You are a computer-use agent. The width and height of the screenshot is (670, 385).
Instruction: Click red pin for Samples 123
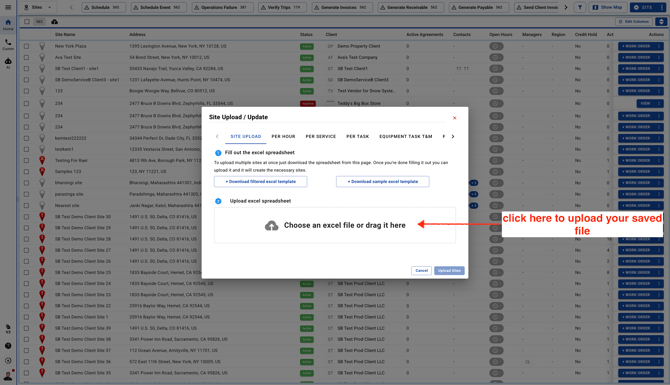[x=42, y=171]
